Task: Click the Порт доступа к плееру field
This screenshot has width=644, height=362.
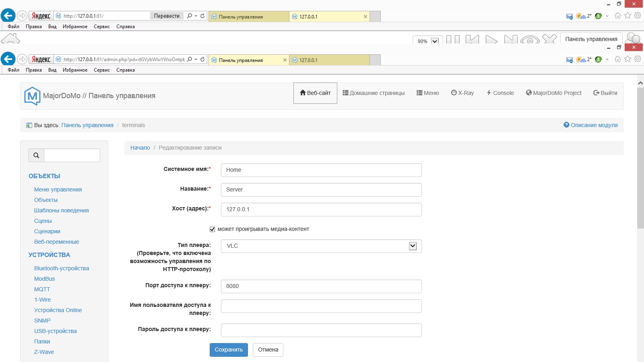Action: pyautogui.click(x=321, y=286)
